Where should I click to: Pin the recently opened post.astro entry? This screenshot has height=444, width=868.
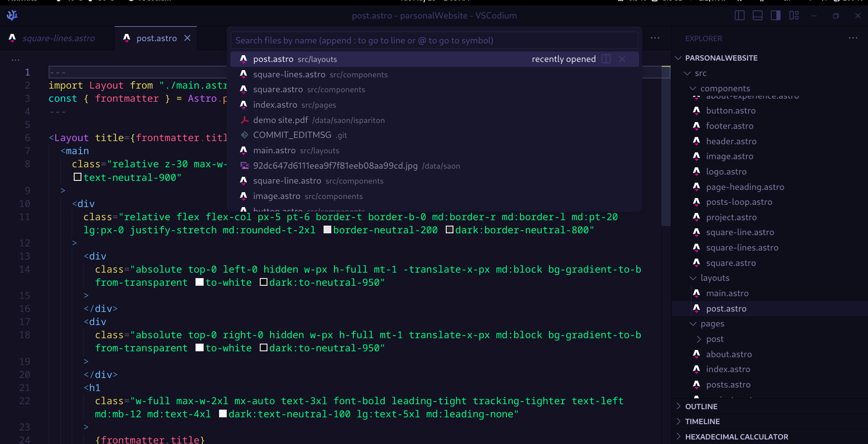point(606,59)
